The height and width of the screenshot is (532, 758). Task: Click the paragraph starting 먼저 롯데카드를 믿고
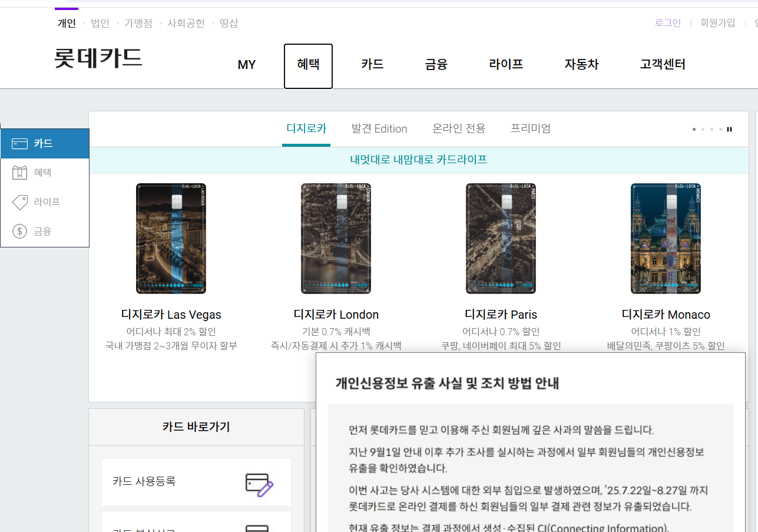point(501,430)
